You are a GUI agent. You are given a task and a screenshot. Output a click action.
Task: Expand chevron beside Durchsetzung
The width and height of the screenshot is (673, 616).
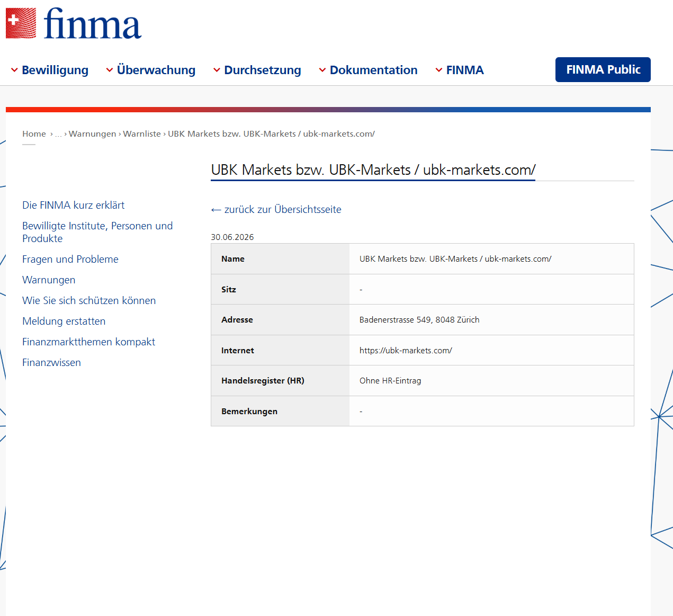pyautogui.click(x=217, y=70)
